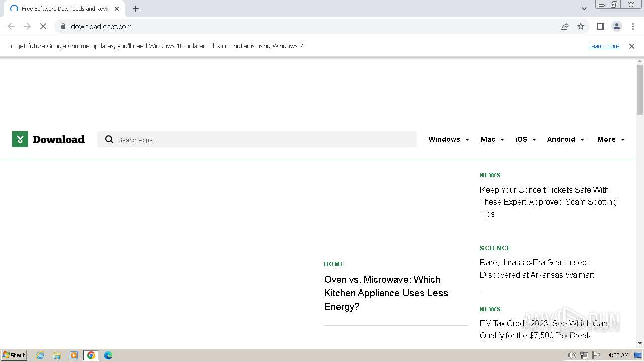
Task: Share this page icon in address bar
Action: pyautogui.click(x=565, y=26)
